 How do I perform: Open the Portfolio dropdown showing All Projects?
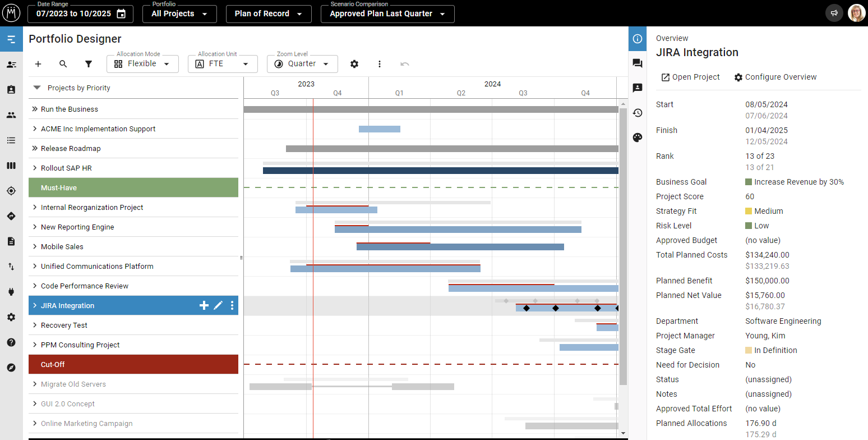[x=179, y=14]
